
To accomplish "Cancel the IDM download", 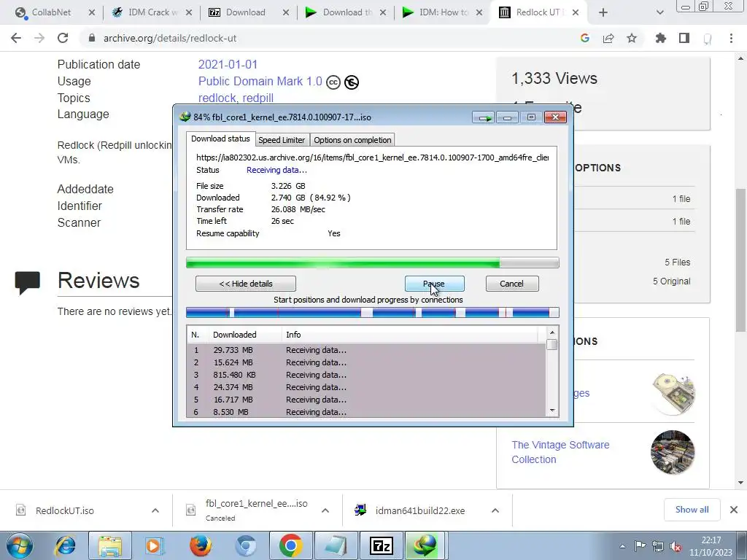I will coord(511,284).
